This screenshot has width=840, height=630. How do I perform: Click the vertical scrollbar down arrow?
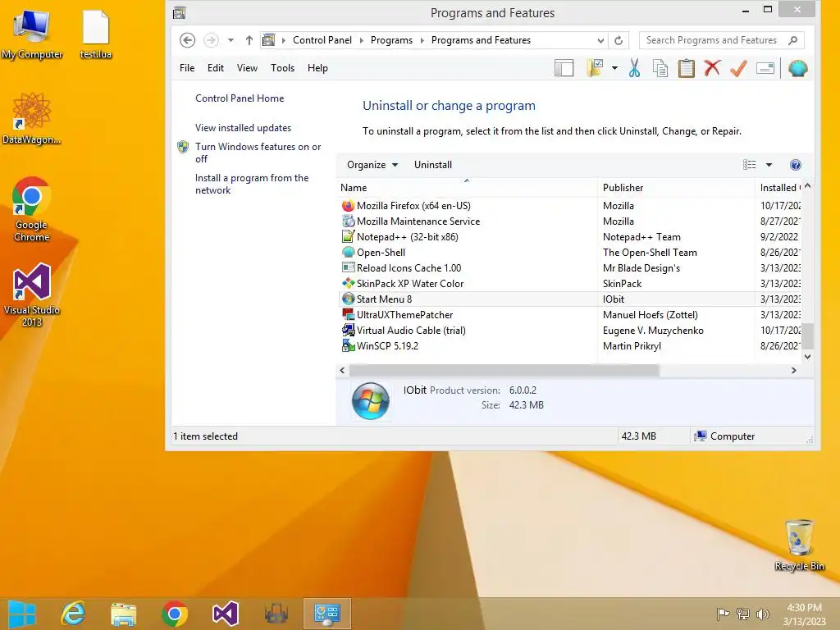click(x=807, y=356)
